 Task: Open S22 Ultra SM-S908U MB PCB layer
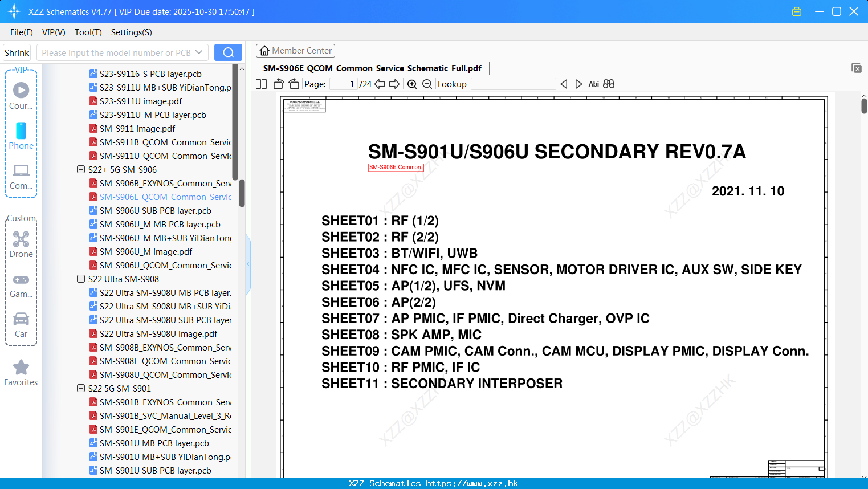160,292
